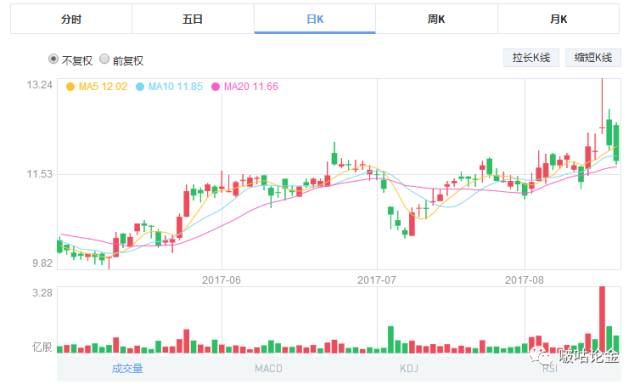Click the blue MA10 legend dot

[x=140, y=87]
